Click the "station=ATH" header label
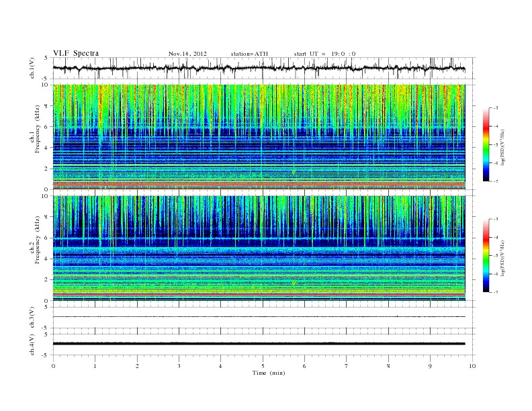532x411 pixels. coord(249,54)
